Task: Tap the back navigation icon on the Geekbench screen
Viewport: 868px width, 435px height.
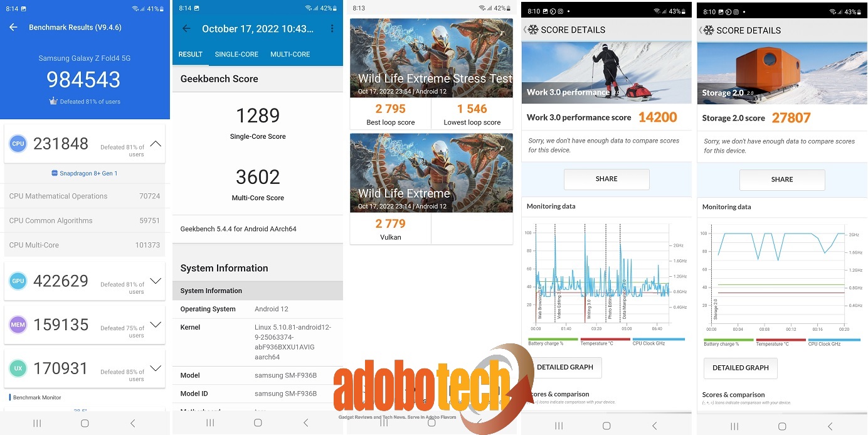Action: (x=305, y=423)
